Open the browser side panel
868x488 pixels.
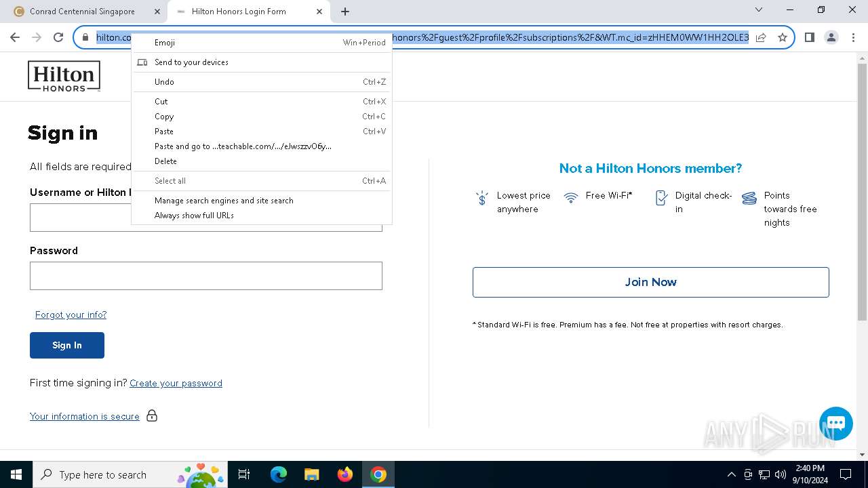[x=809, y=37]
